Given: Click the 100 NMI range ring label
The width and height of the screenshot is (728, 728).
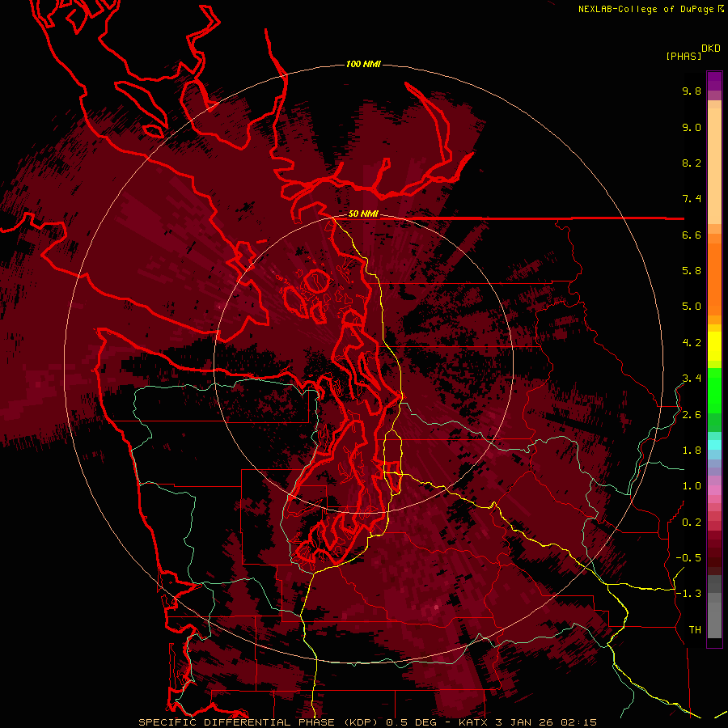Looking at the screenshot, I should 363,64.
